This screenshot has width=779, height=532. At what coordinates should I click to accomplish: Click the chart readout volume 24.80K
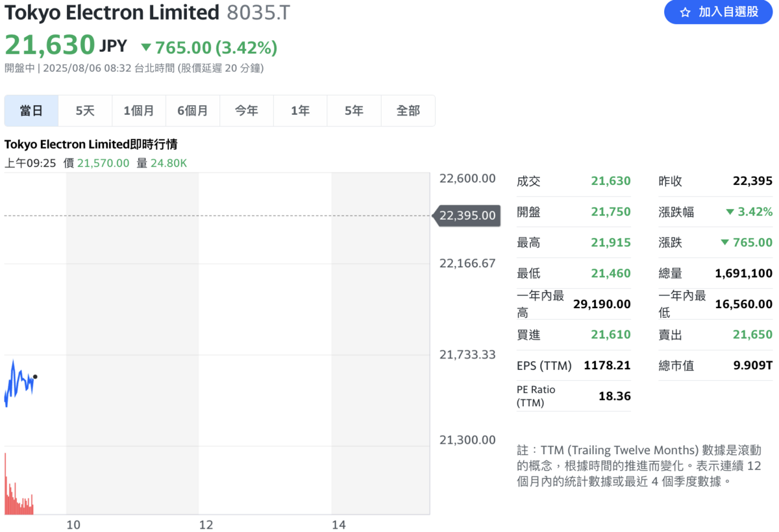point(169,163)
